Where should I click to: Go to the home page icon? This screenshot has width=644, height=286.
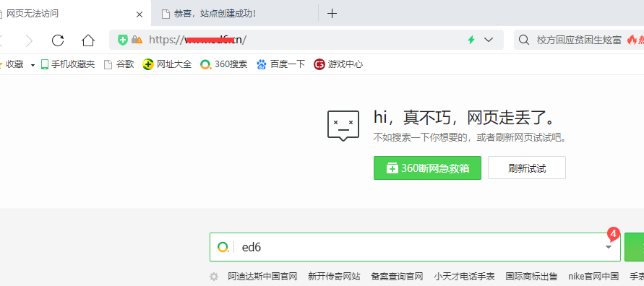click(88, 40)
